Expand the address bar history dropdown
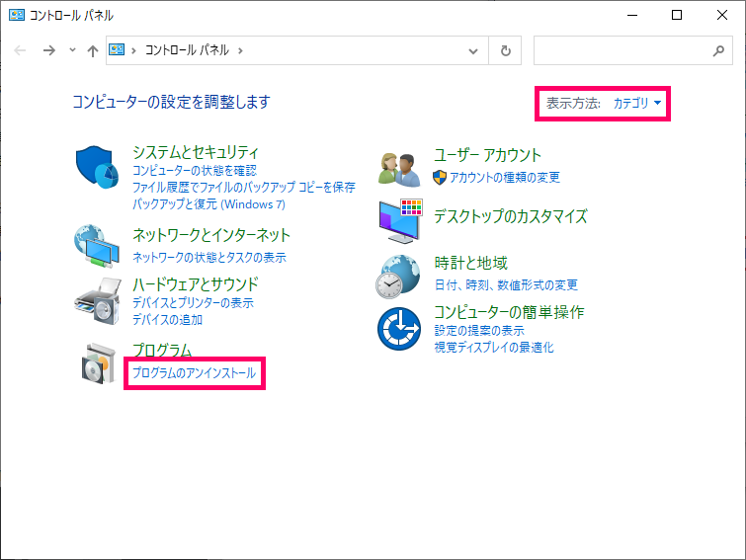Image resolution: width=746 pixels, height=560 pixels. click(473, 51)
